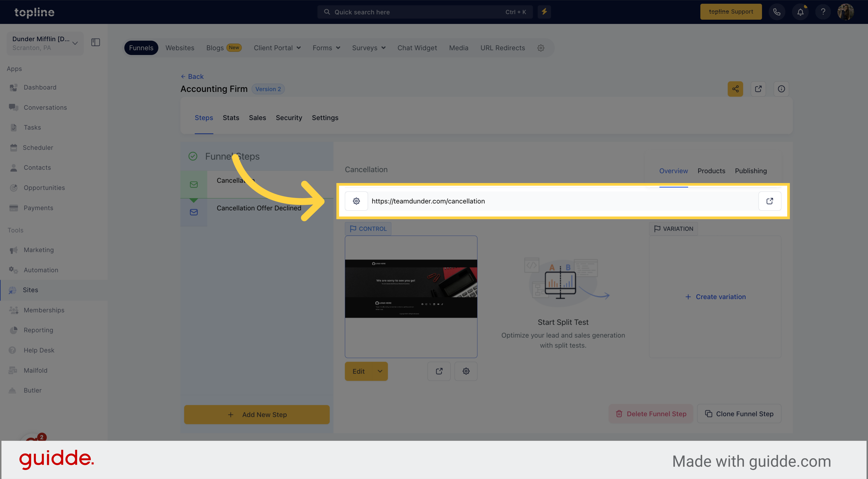Click the lightning bolt quick actions icon
The height and width of the screenshot is (479, 868).
tap(544, 12)
